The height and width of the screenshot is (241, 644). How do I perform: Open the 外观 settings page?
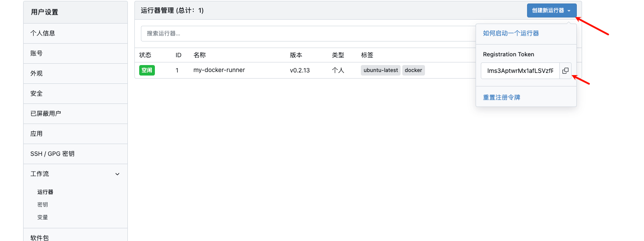pos(37,73)
